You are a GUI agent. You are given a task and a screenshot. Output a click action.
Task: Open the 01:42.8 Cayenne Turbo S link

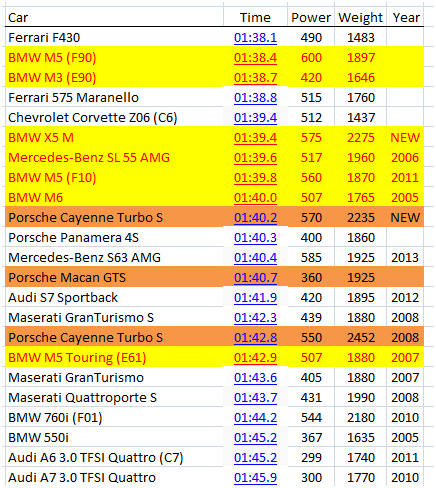(x=255, y=337)
